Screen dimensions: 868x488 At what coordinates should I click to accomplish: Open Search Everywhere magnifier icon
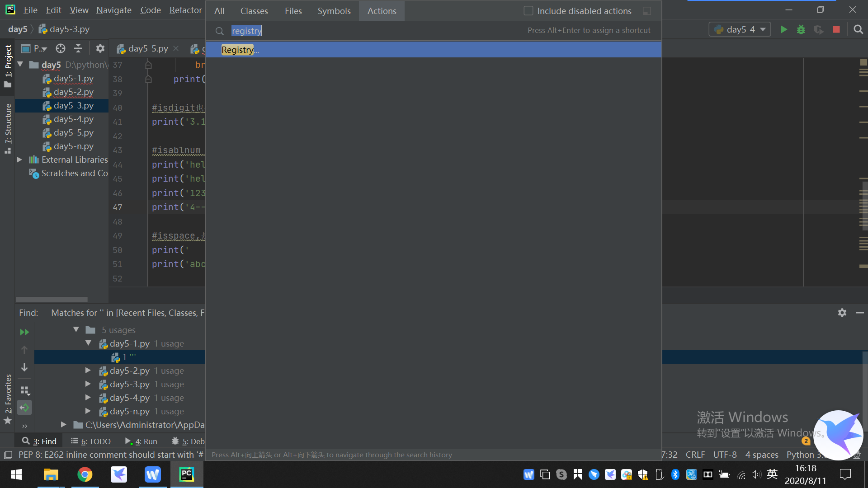858,29
